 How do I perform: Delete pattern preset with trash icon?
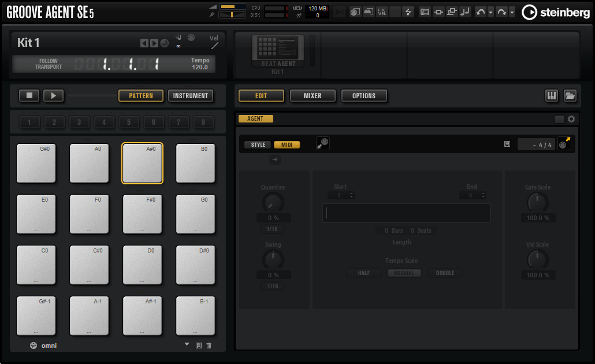pyautogui.click(x=209, y=346)
